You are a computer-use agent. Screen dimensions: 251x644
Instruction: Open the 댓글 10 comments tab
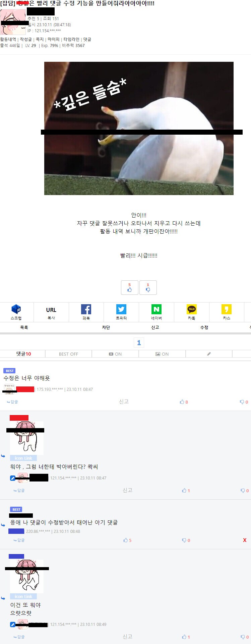click(x=23, y=354)
